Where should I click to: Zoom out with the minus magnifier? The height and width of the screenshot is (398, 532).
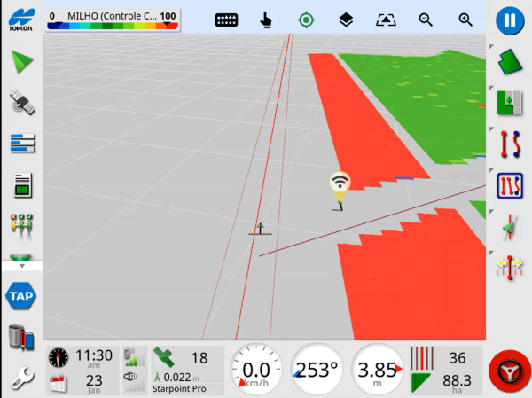[x=426, y=20]
